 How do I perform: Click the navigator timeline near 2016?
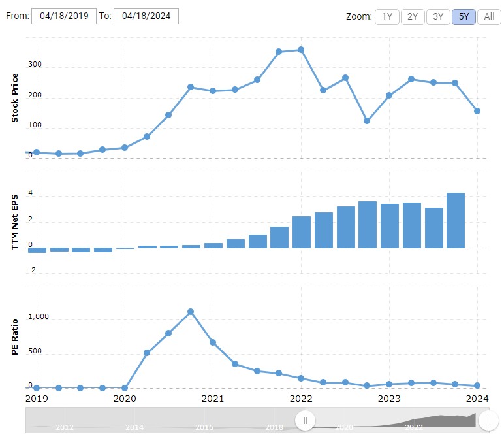coord(204,427)
